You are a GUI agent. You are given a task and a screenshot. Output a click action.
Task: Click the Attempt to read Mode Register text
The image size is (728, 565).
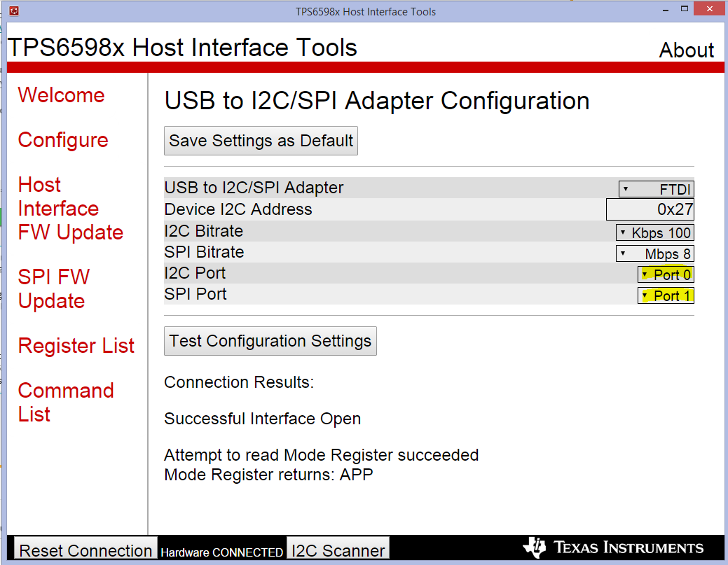pyautogui.click(x=322, y=455)
